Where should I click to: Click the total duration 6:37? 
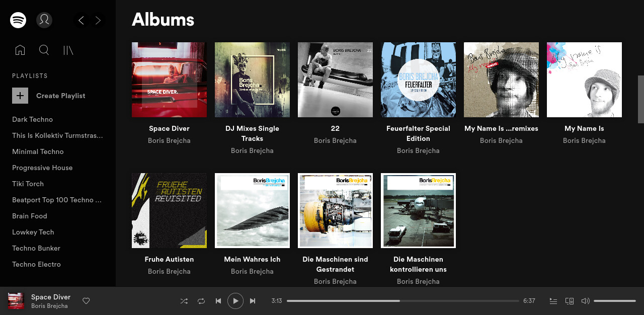tap(529, 301)
